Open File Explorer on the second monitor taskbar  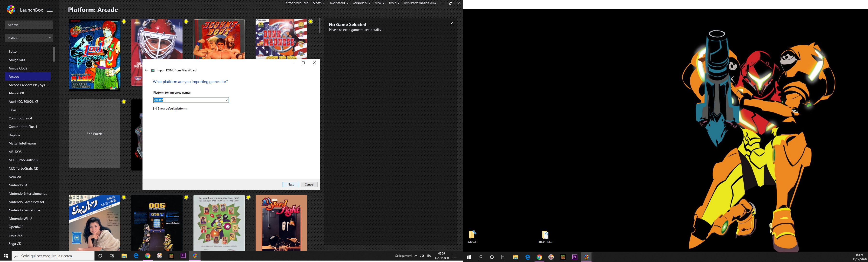point(515,257)
